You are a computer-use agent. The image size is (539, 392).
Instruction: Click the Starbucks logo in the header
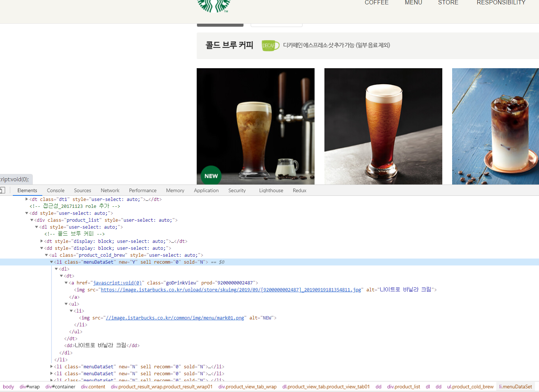214,6
